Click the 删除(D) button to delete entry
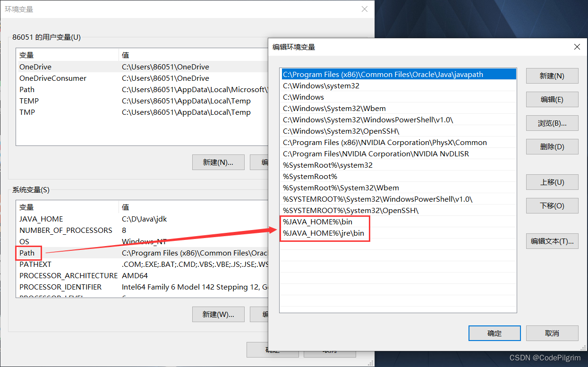 (x=552, y=146)
